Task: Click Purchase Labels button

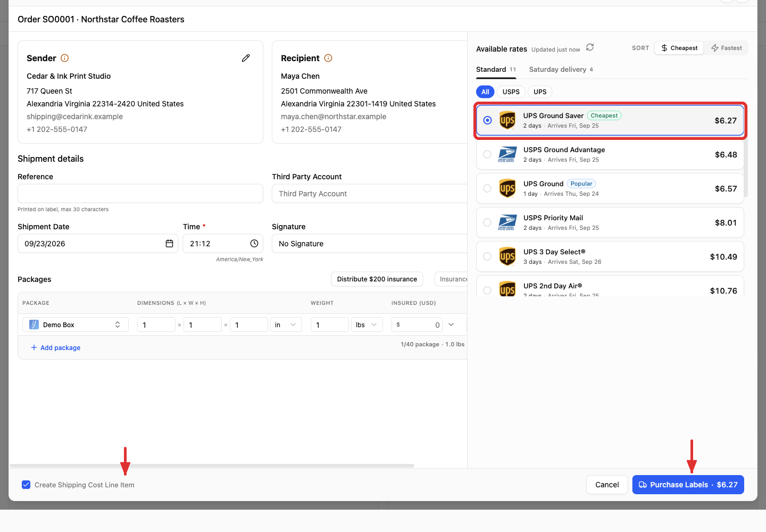Action: pyautogui.click(x=688, y=485)
